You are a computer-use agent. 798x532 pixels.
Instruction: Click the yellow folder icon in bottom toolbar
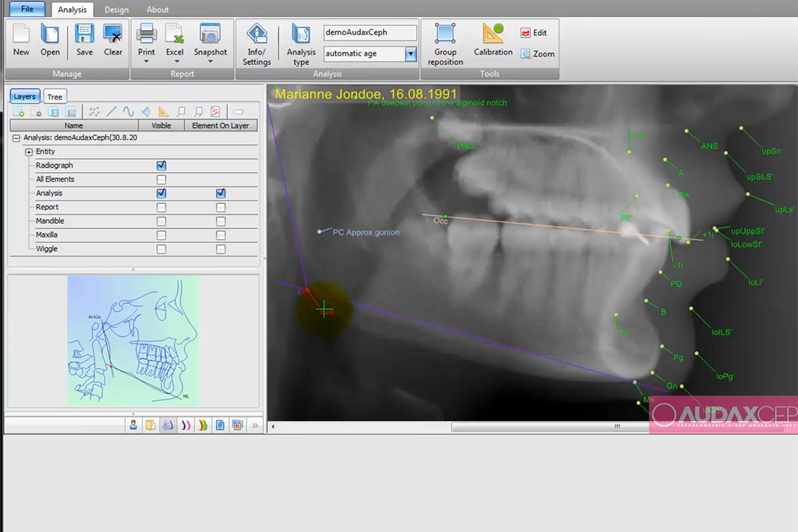tap(151, 425)
